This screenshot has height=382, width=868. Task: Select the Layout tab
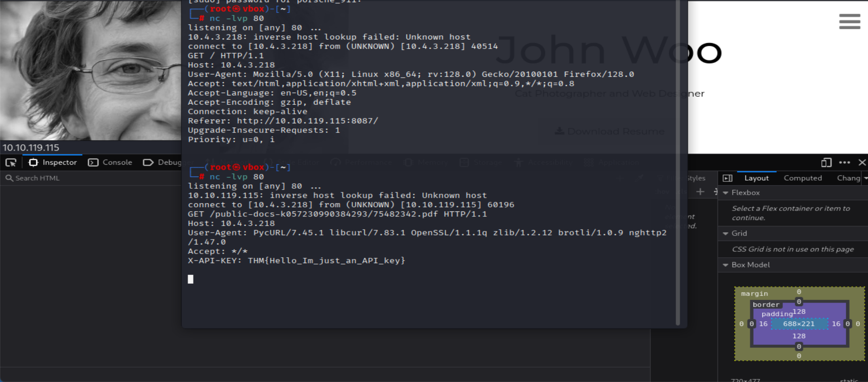(x=756, y=178)
